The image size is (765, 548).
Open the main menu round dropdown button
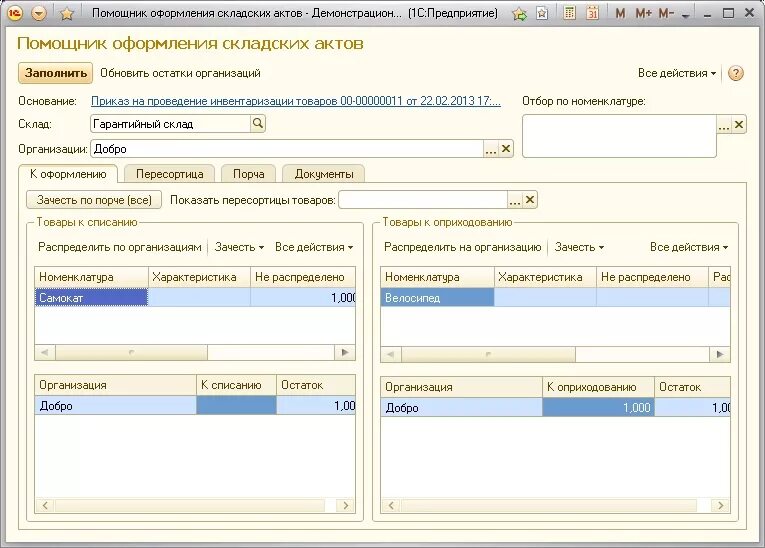click(39, 13)
